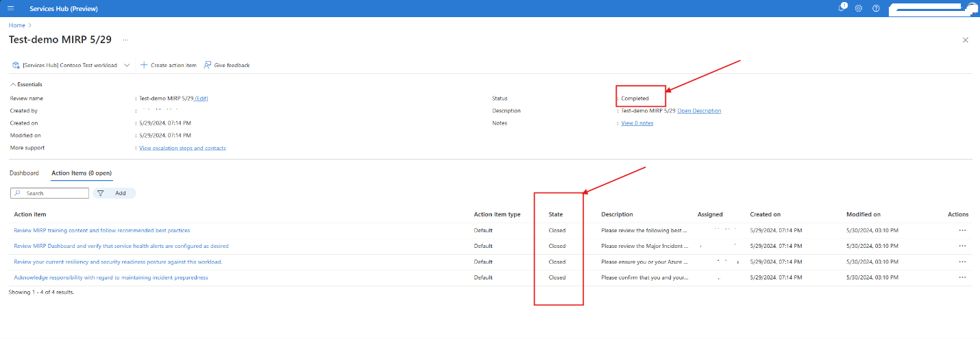The image size is (980, 339).
Task: Go to the Home breadcrumb
Action: point(17,25)
